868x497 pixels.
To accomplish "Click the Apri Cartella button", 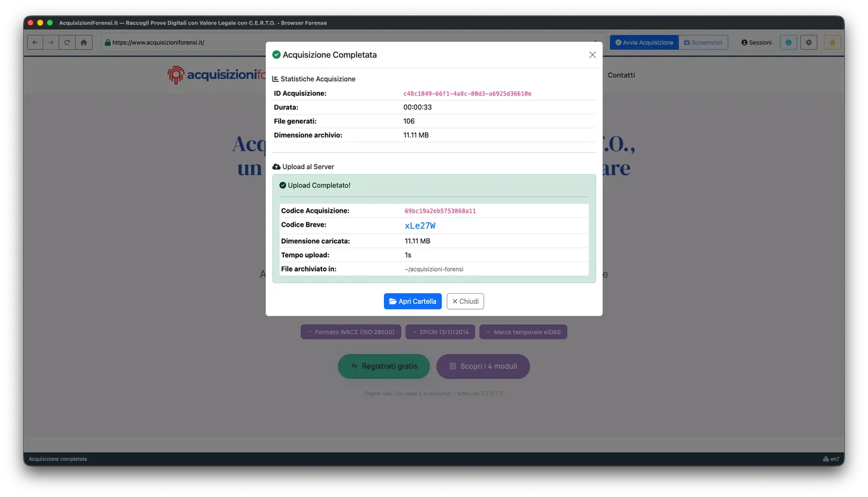I will click(x=412, y=301).
